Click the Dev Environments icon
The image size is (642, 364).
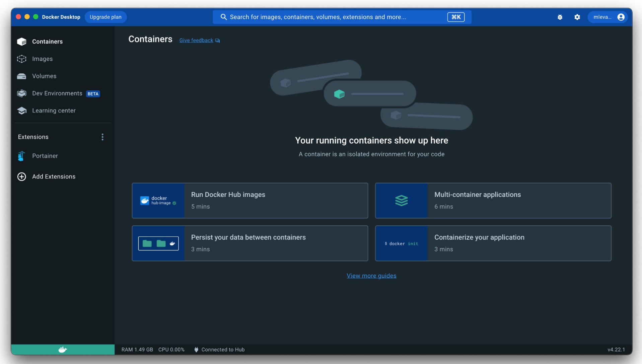click(x=22, y=93)
